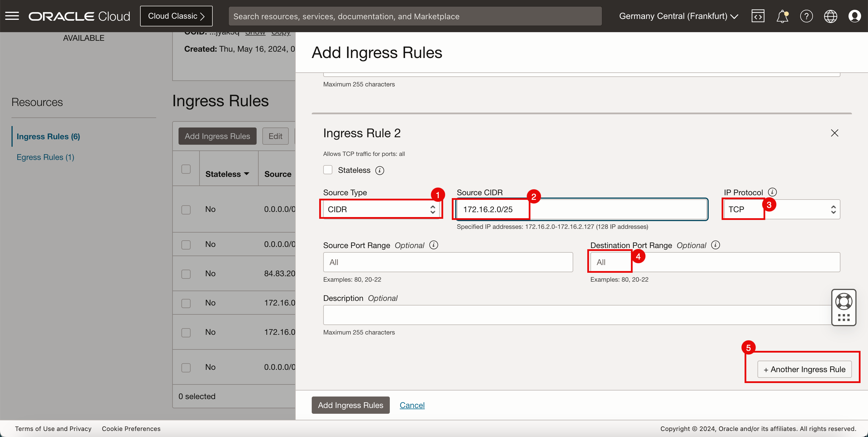Click the help question mark icon
The width and height of the screenshot is (868, 437).
click(806, 16)
